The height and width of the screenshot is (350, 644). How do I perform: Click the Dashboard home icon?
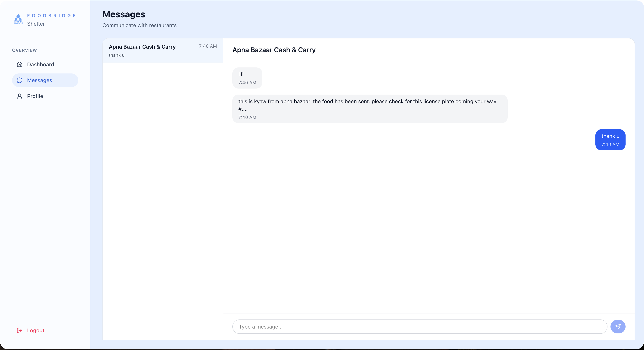click(20, 65)
